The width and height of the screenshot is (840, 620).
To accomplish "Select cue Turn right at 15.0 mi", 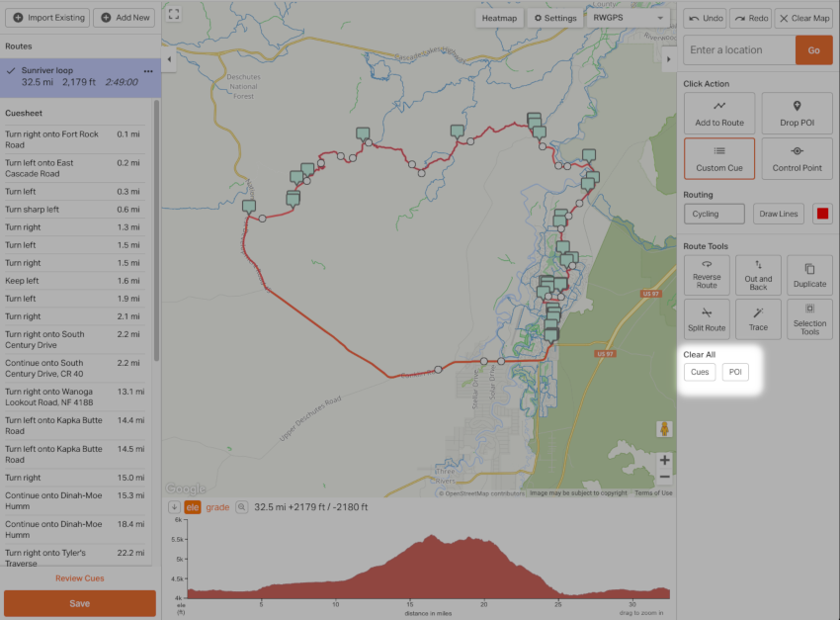I will pos(75,478).
